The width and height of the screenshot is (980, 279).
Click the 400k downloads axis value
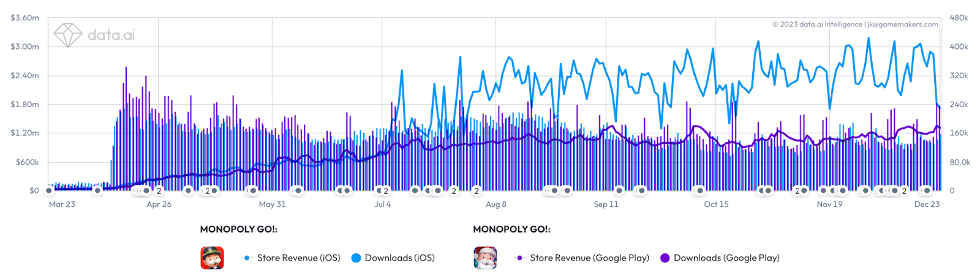point(959,46)
